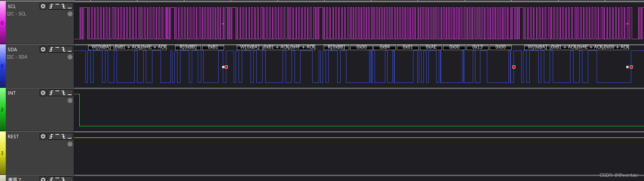Set falling edge trigger on INT channel
Screen dimensions: 644x181
click(x=64, y=93)
